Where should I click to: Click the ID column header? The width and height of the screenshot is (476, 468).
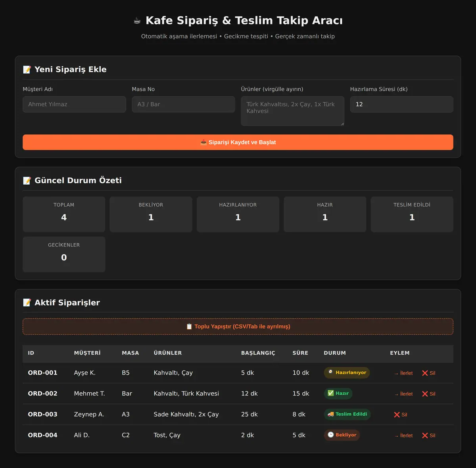(31, 353)
